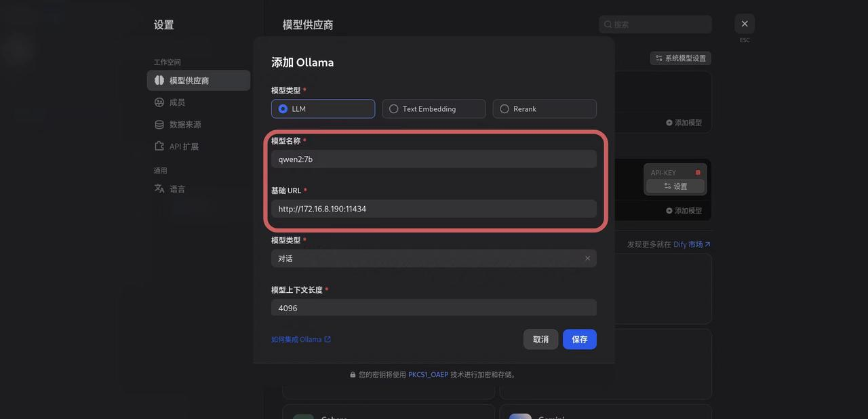The image size is (868, 419).
Task: Click the arrow icon after Dify 市场
Action: coord(707,244)
